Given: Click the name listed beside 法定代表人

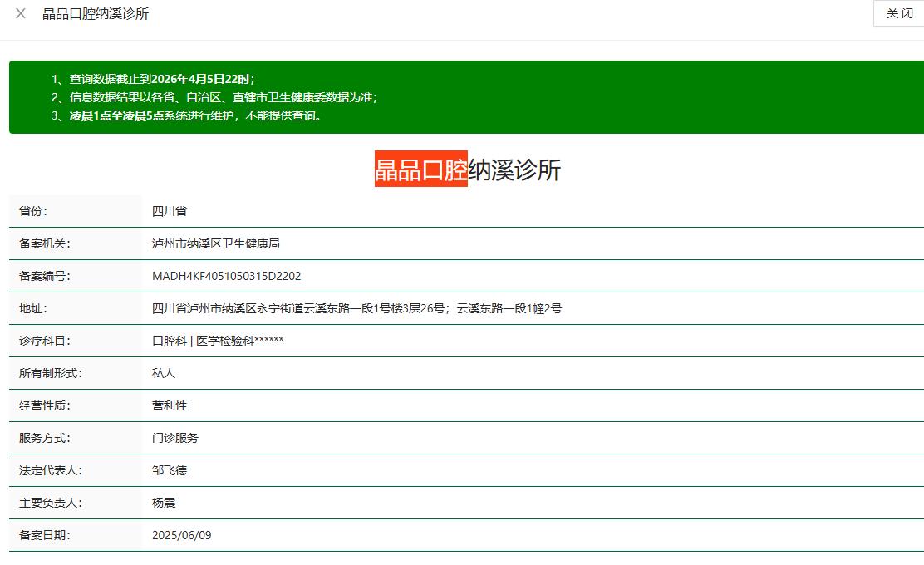Looking at the screenshot, I should 170,470.
